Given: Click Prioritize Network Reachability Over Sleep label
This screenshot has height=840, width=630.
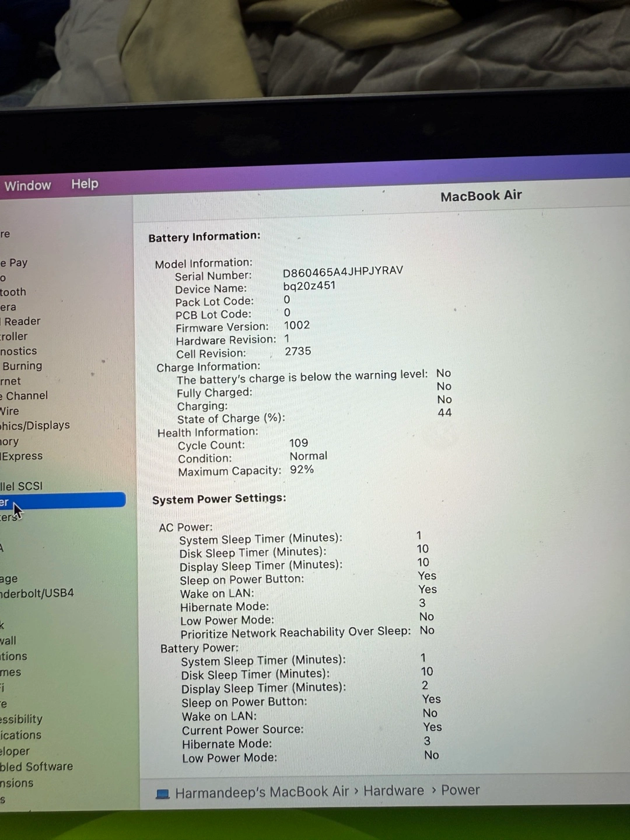Looking at the screenshot, I should point(296,633).
